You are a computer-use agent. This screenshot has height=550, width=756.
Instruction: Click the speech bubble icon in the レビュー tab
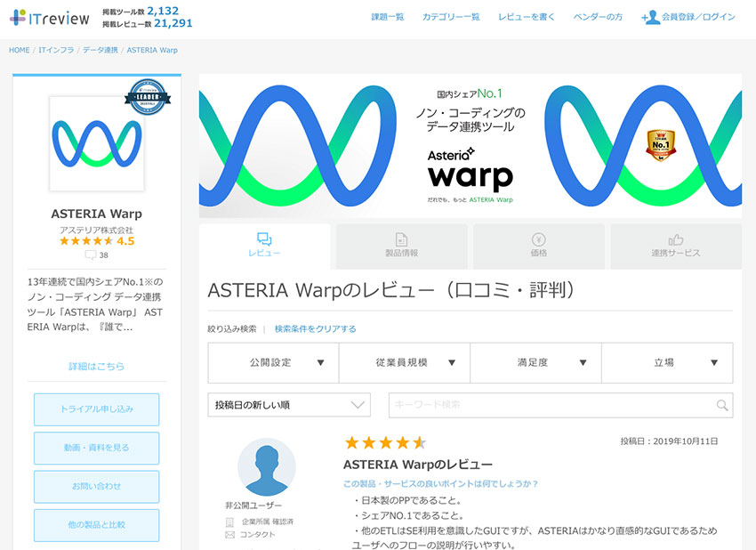click(x=264, y=239)
